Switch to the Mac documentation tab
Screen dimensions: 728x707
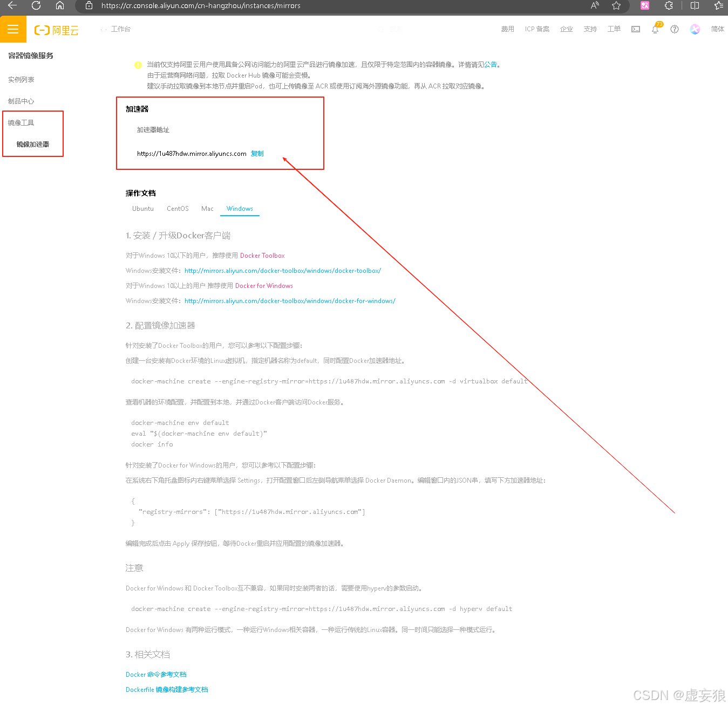click(207, 209)
